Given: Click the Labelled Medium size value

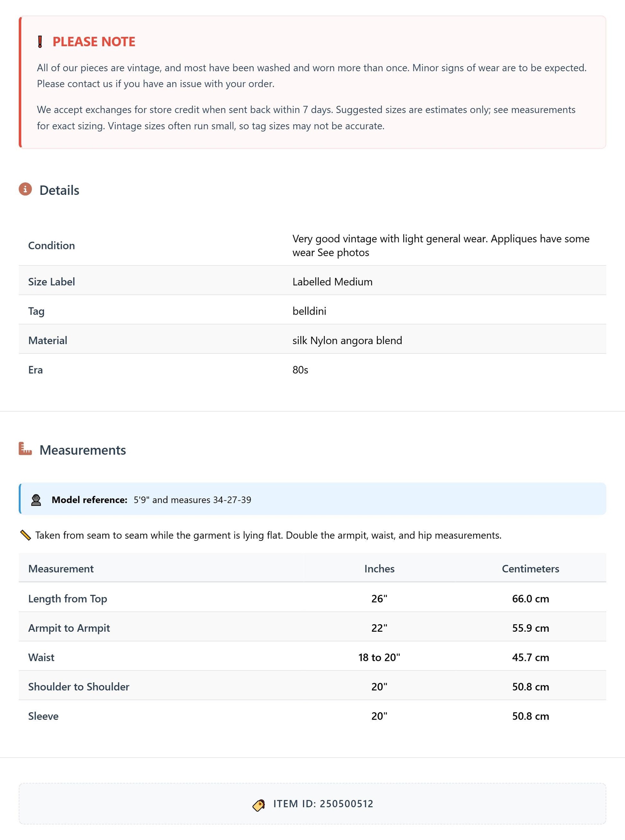Looking at the screenshot, I should coord(332,281).
